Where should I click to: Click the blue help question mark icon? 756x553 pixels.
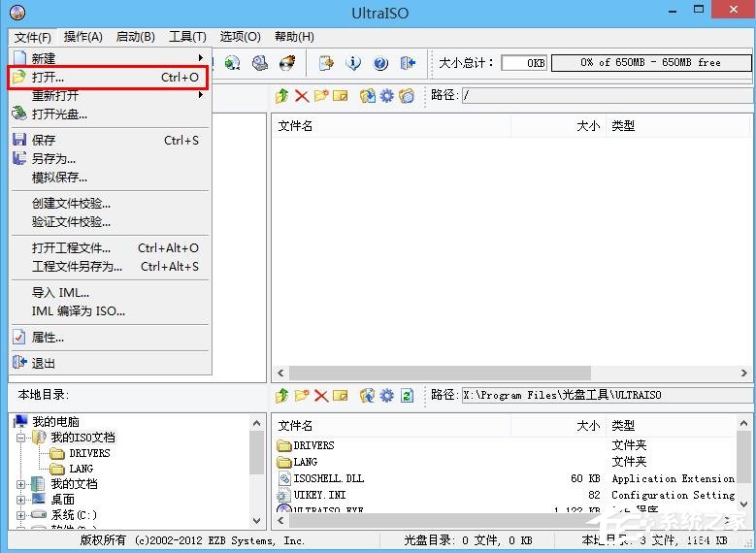tap(380, 63)
